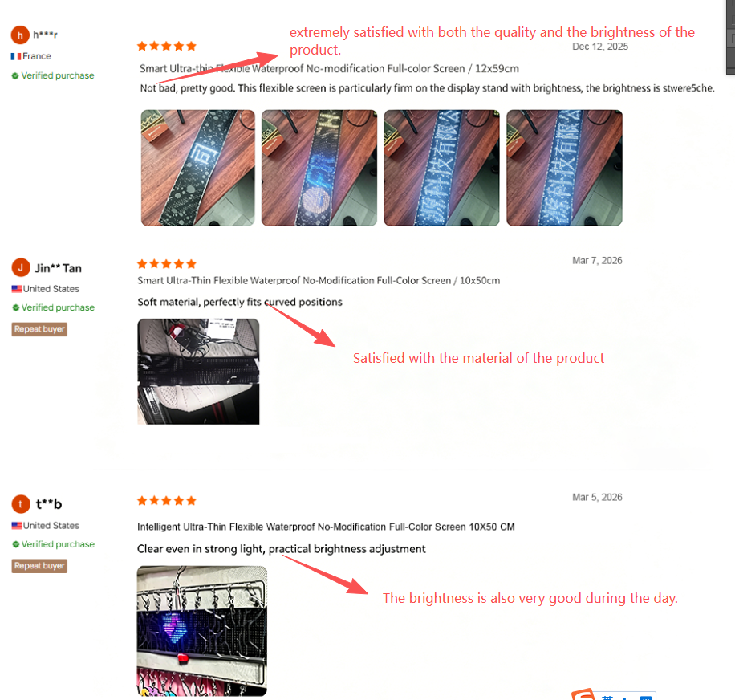Open the fourth review photo in France review
Viewport: 735px width, 700px height.
[x=564, y=168]
